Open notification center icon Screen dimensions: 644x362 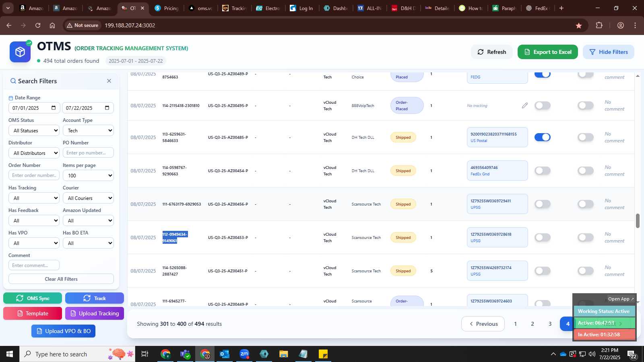632,354
